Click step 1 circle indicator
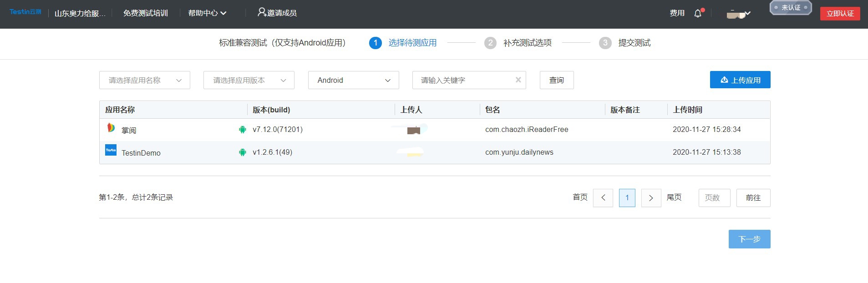The width and height of the screenshot is (868, 283). (376, 43)
